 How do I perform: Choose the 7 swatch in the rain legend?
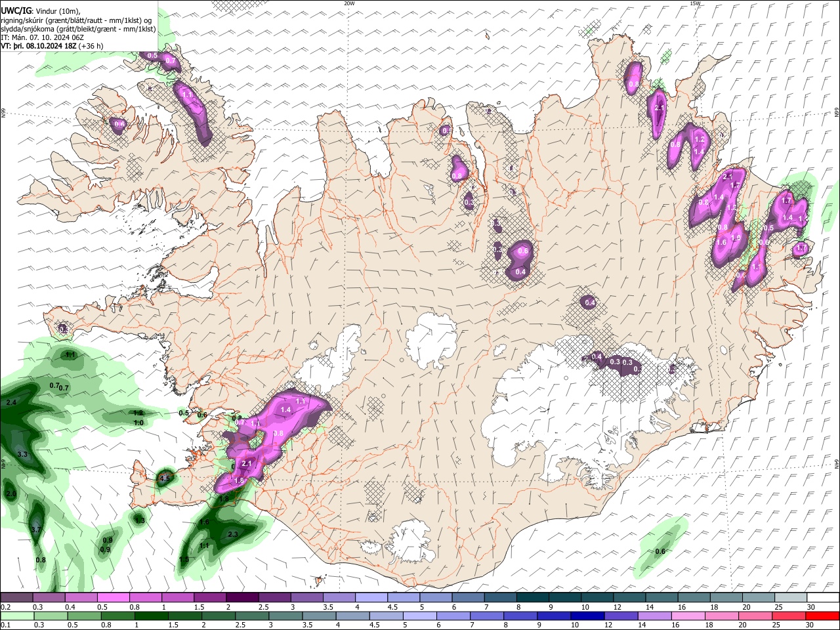pos(486,616)
